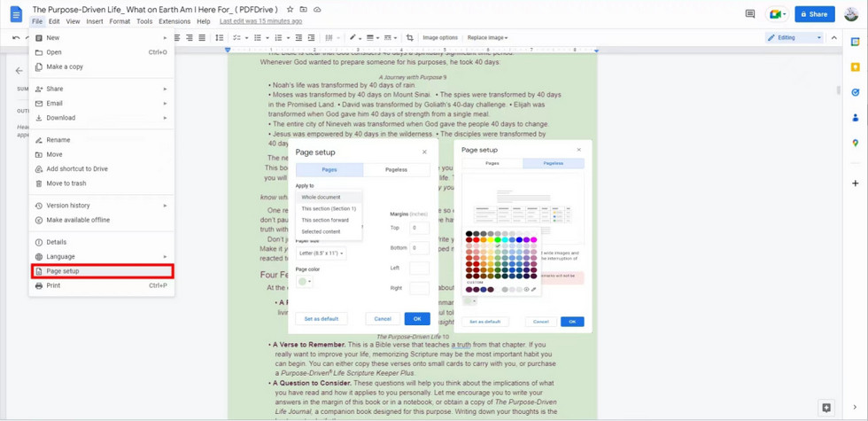Open comment history icon

point(750,14)
